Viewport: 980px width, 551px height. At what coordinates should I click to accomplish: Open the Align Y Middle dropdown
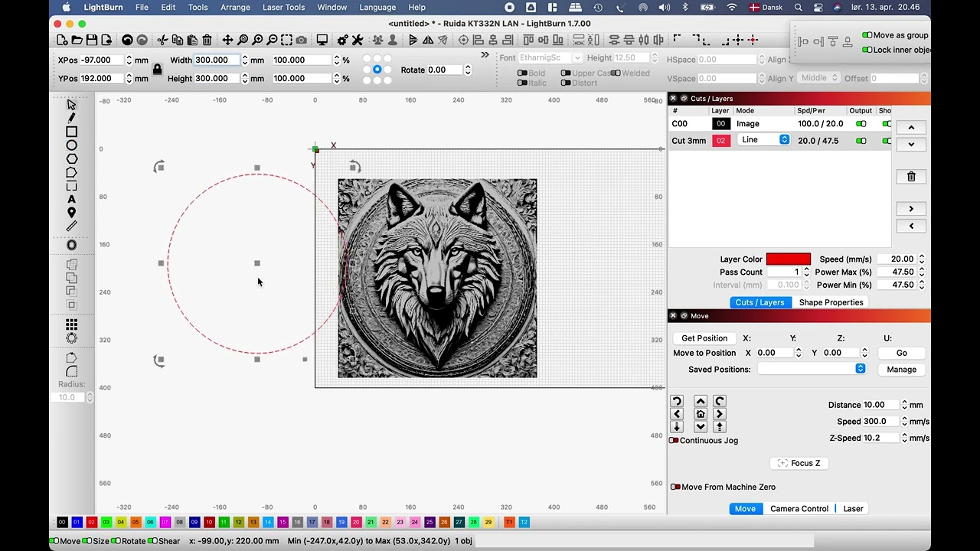pyautogui.click(x=818, y=78)
